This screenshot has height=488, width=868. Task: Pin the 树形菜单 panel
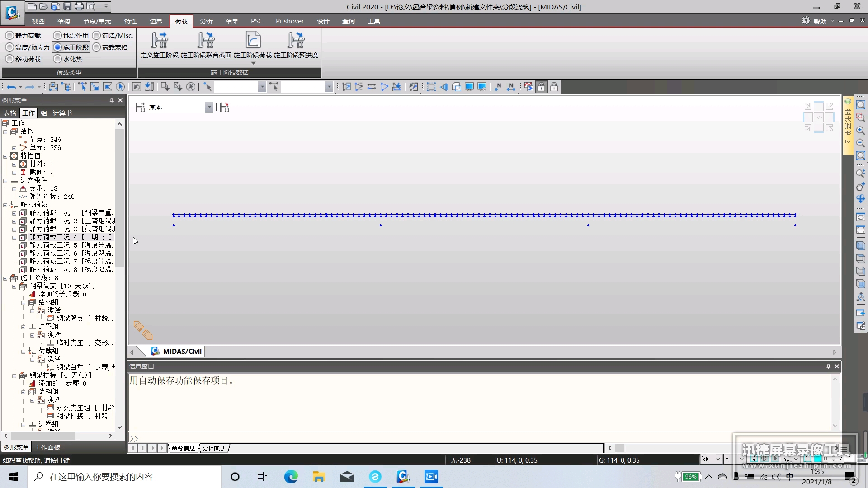[x=112, y=100]
